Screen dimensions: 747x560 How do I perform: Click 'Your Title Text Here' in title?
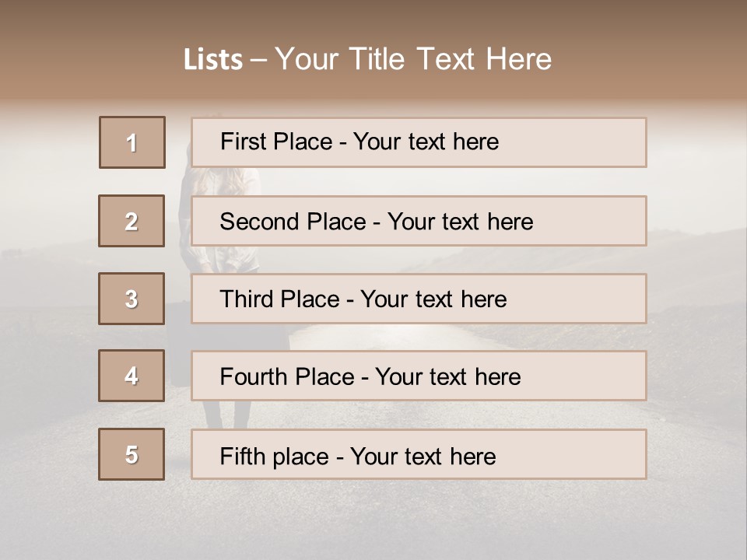413,60
